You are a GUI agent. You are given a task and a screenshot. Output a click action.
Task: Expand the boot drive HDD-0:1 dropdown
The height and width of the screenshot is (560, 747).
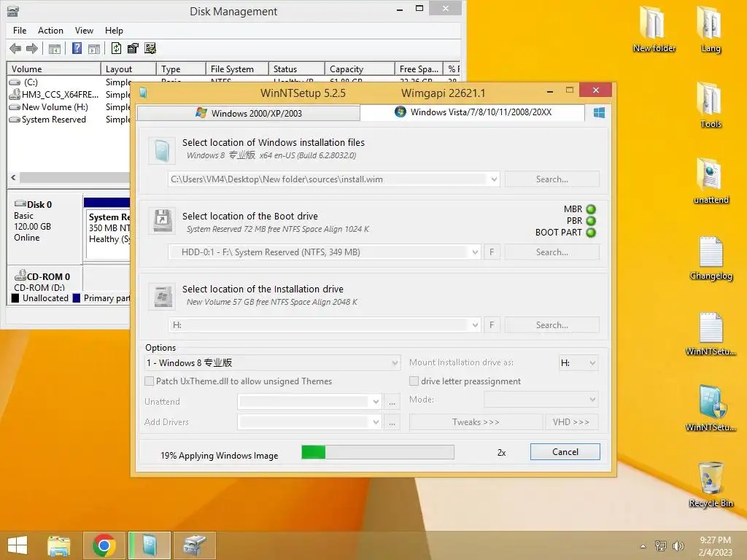point(475,252)
